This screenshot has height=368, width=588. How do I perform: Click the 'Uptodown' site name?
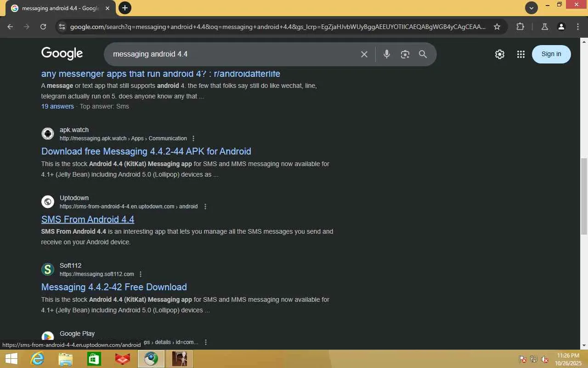tap(74, 198)
